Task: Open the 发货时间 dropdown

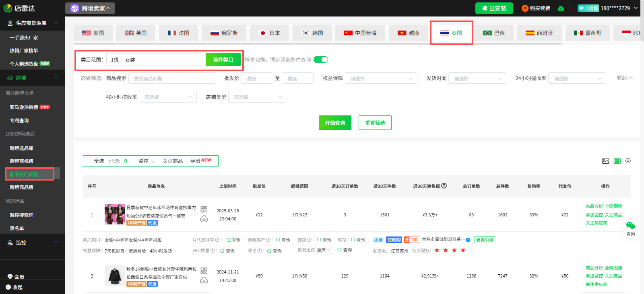Action: coord(477,78)
